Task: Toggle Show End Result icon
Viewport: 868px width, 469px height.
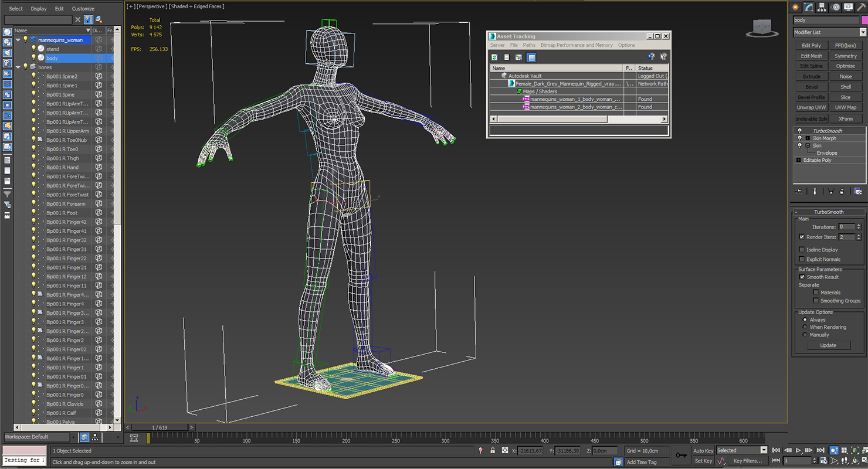Action: click(x=815, y=191)
